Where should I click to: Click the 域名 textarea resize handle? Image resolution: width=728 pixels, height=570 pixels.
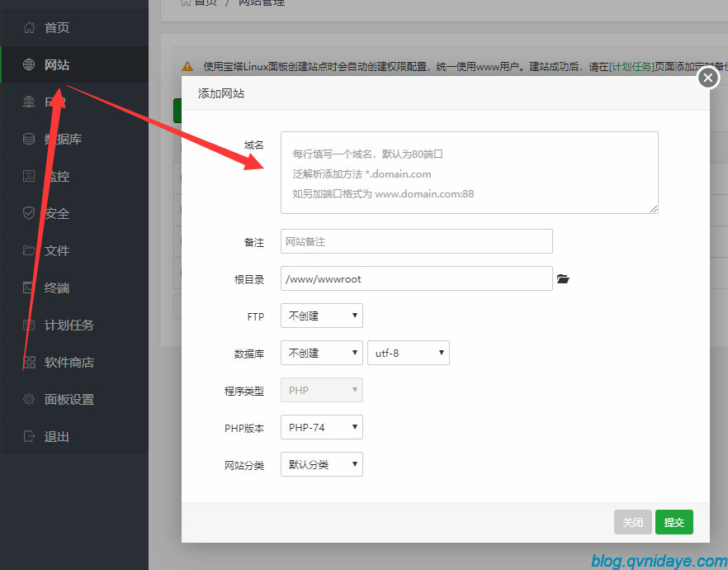click(x=654, y=209)
